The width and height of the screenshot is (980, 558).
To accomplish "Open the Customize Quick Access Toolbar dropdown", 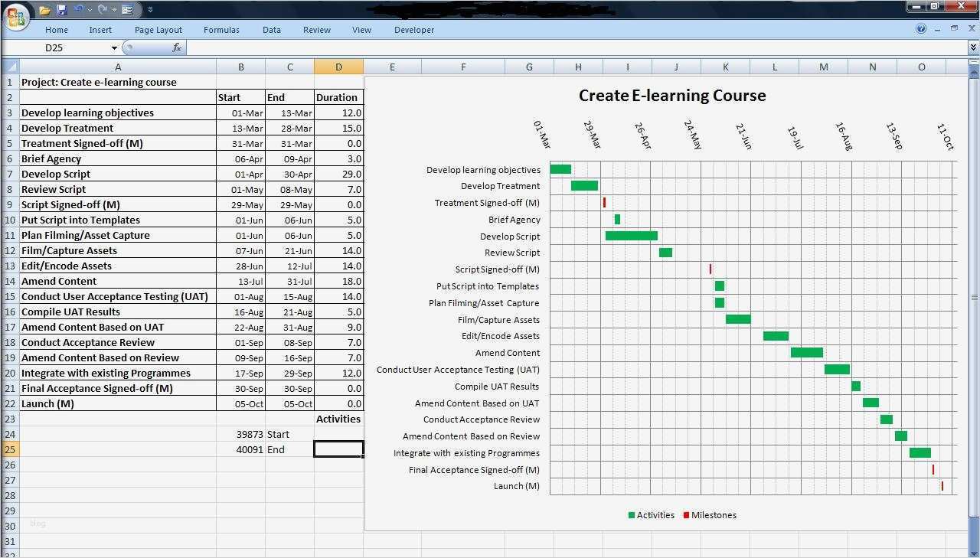I will click(150, 9).
